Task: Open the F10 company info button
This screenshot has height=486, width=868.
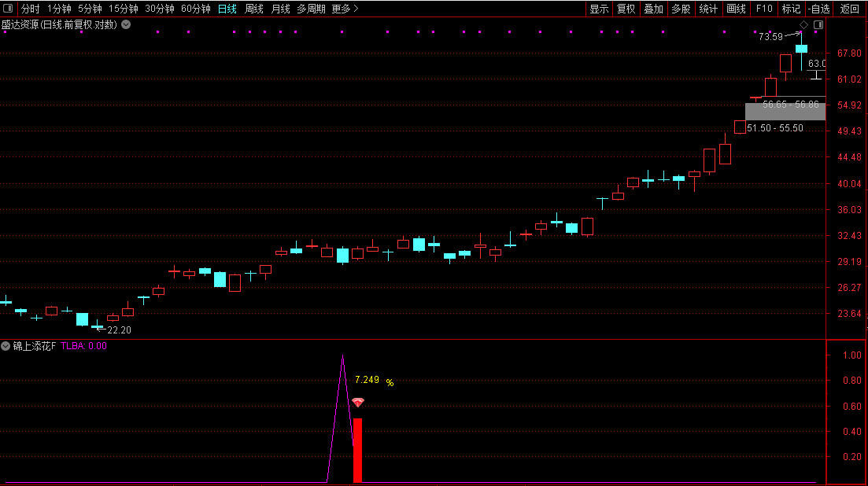Action: coord(764,9)
